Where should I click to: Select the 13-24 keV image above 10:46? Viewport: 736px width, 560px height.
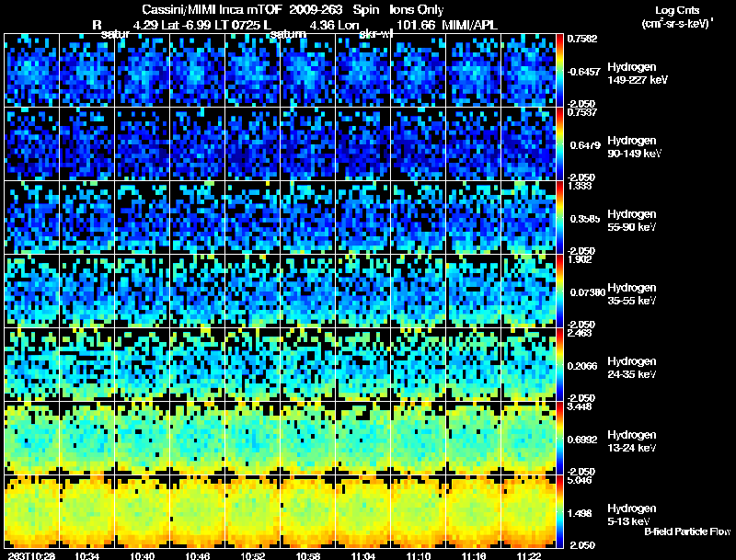(198, 439)
